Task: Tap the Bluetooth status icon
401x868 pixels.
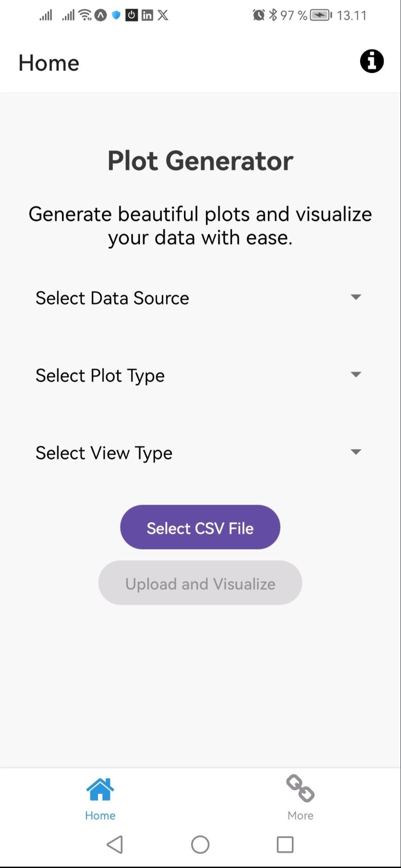Action: 273,15
